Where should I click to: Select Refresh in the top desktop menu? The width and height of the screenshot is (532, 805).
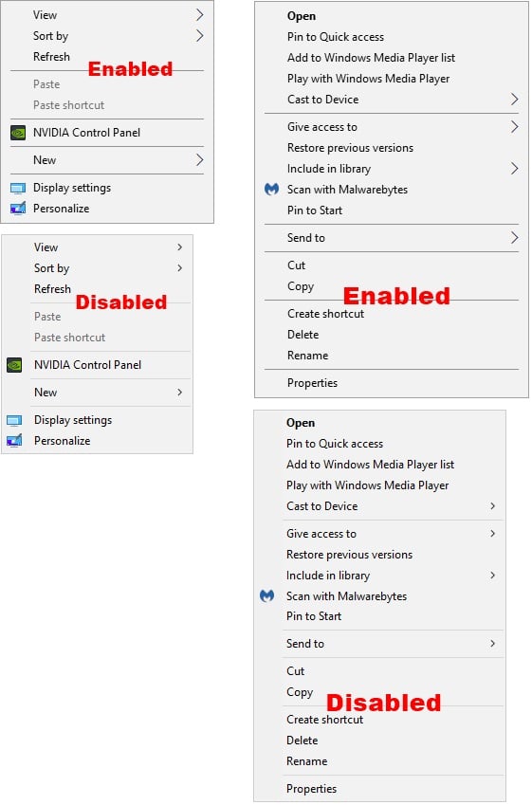click(x=51, y=57)
